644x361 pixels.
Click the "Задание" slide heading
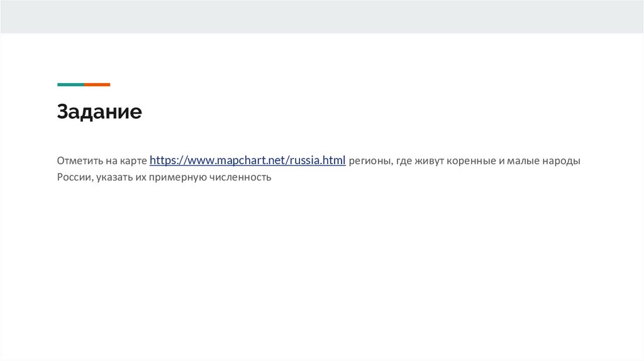[x=99, y=112]
